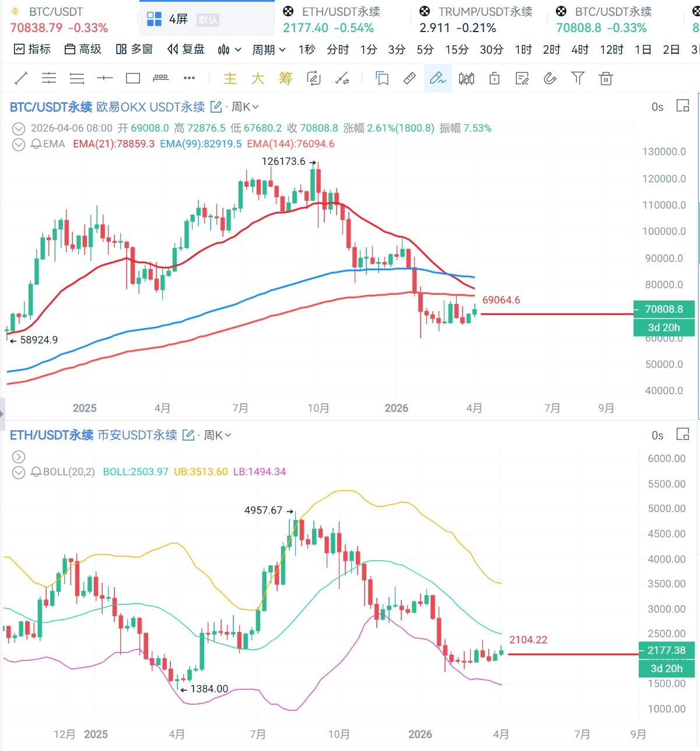Click the lock drawings icon

(494, 78)
